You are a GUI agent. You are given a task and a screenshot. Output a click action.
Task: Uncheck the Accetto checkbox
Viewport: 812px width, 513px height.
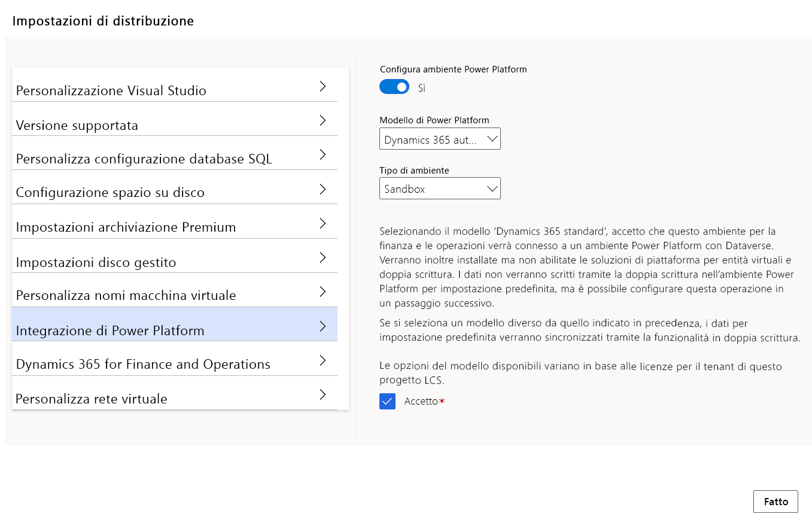(x=387, y=402)
